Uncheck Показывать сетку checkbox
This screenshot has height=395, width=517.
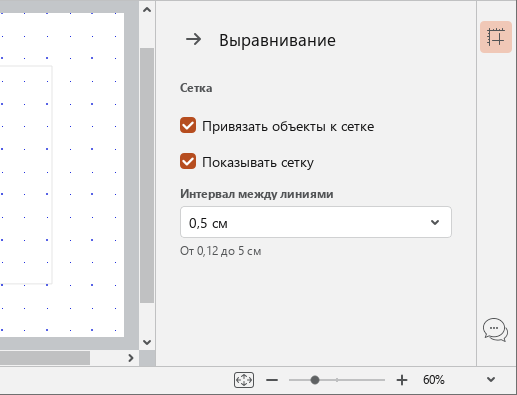[x=188, y=161]
